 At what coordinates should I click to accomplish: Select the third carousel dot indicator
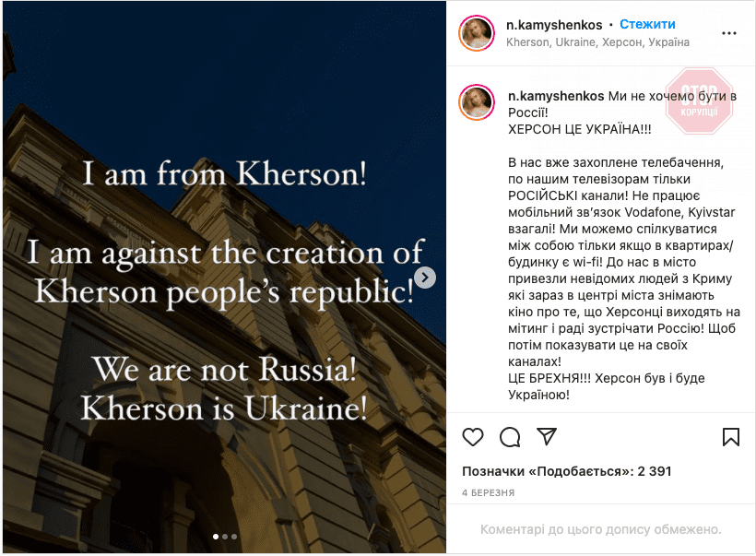[x=234, y=536]
